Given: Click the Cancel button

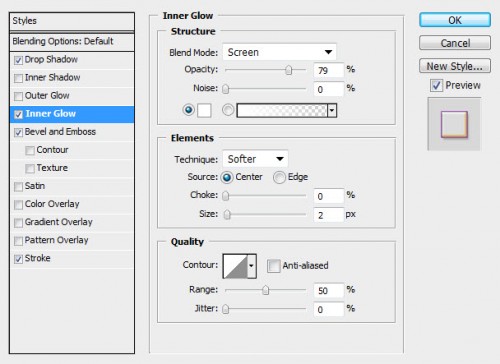Looking at the screenshot, I should click(x=455, y=43).
